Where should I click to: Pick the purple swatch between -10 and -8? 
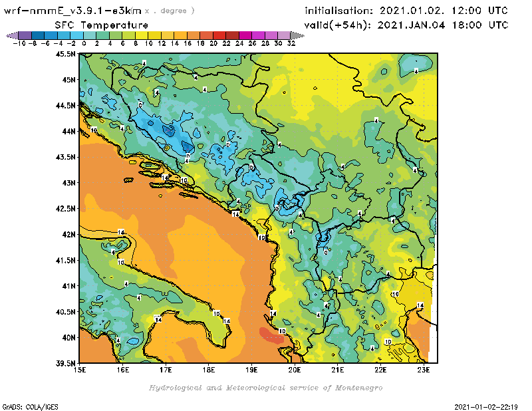click(25, 35)
